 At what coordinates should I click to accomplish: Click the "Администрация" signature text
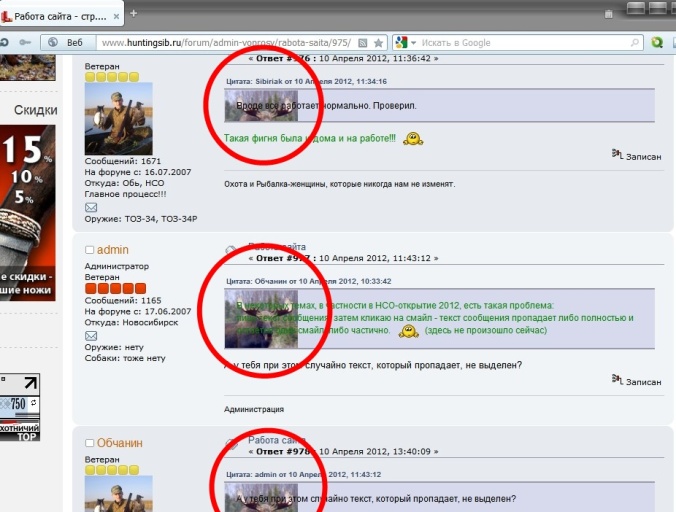[254, 409]
